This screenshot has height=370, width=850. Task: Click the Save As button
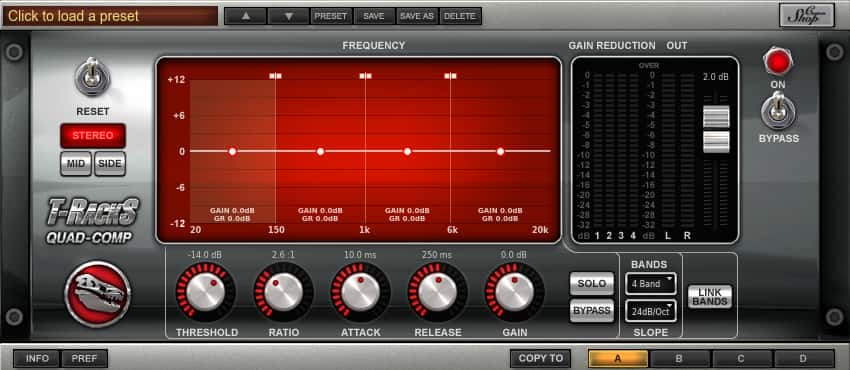[417, 16]
